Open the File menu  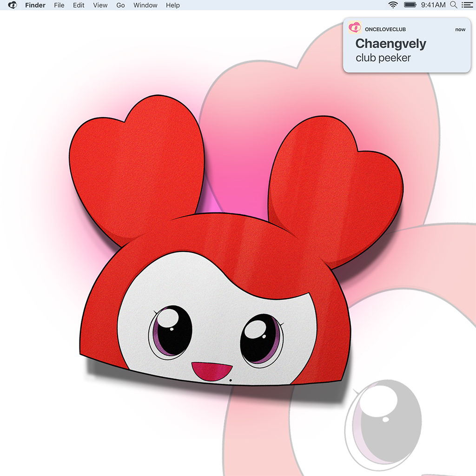tap(59, 5)
